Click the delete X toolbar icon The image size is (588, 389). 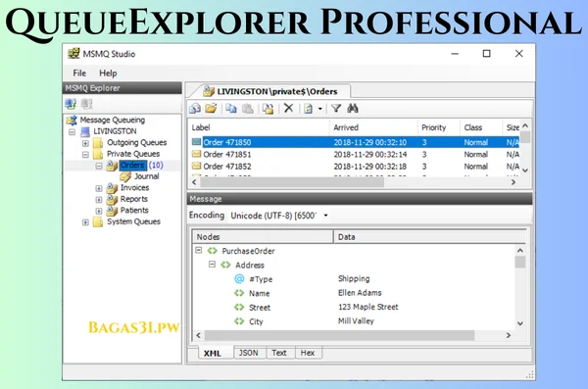[288, 109]
